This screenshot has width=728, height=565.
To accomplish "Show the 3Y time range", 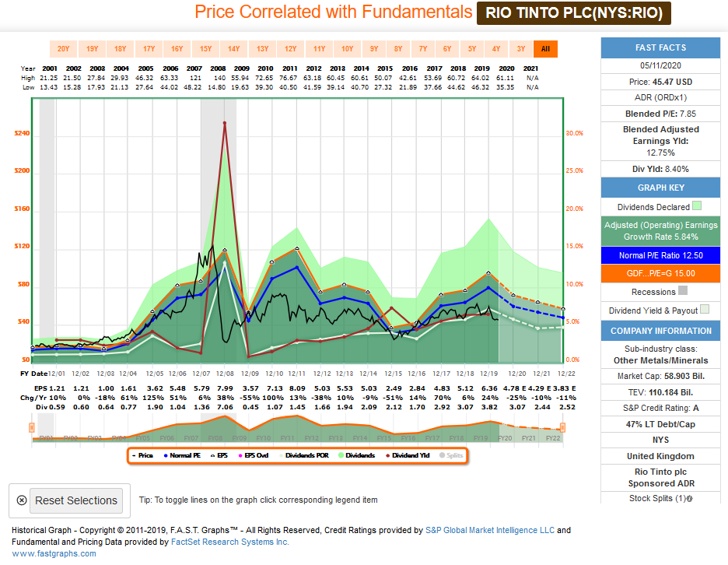I will pyautogui.click(x=521, y=49).
